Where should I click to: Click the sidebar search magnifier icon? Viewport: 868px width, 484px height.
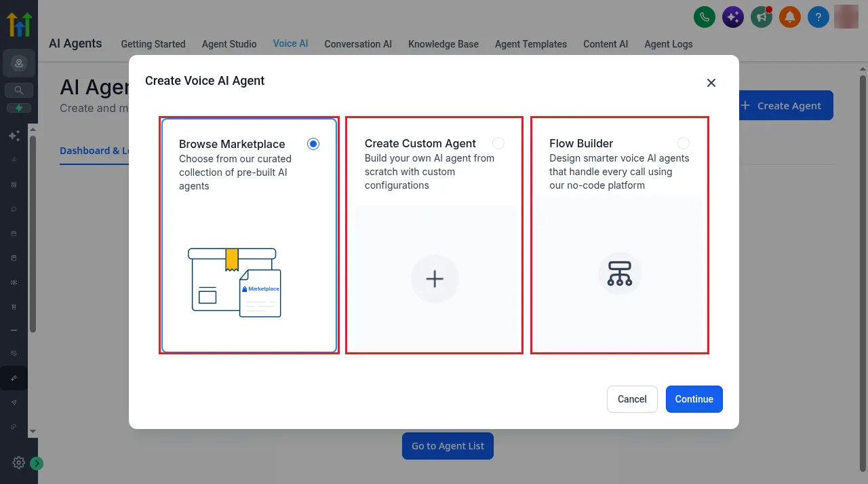(x=19, y=90)
